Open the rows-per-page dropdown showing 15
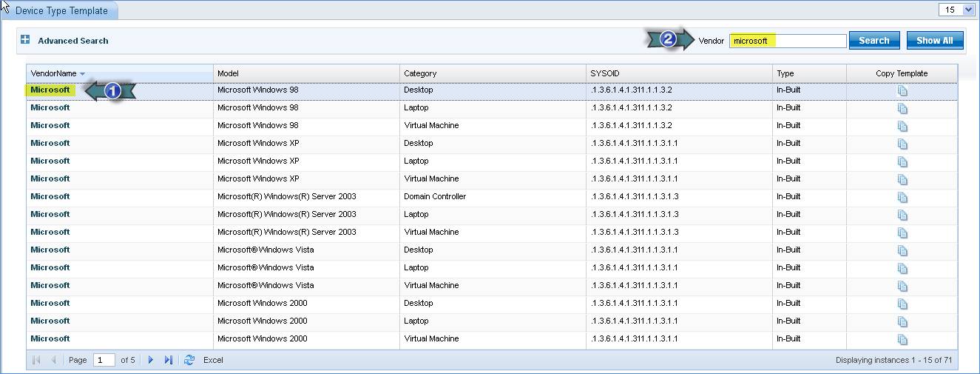This screenshot has height=374, width=980. [957, 10]
